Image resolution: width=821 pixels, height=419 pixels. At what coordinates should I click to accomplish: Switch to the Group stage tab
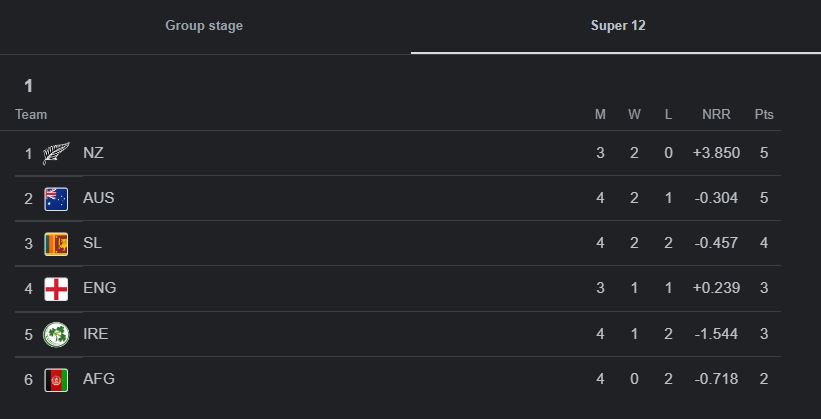tap(204, 26)
